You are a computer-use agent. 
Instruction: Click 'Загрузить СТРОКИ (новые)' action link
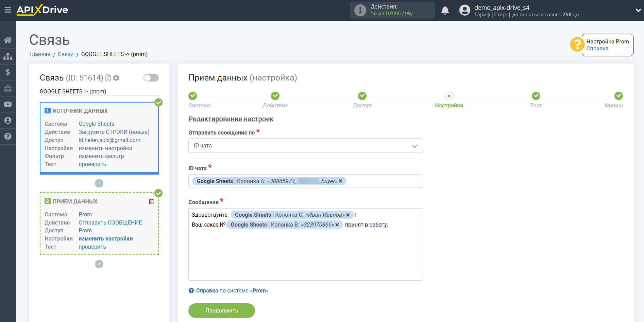pos(114,132)
